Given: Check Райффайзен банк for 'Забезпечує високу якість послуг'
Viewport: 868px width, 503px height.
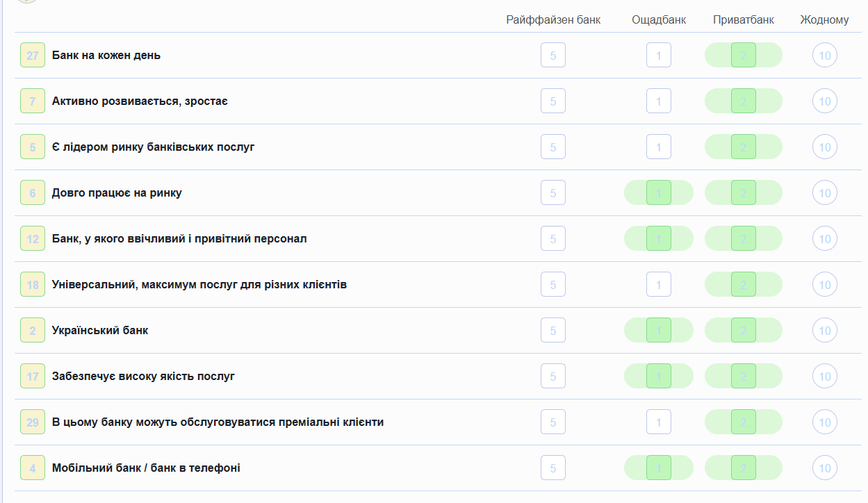Looking at the screenshot, I should coord(552,377).
